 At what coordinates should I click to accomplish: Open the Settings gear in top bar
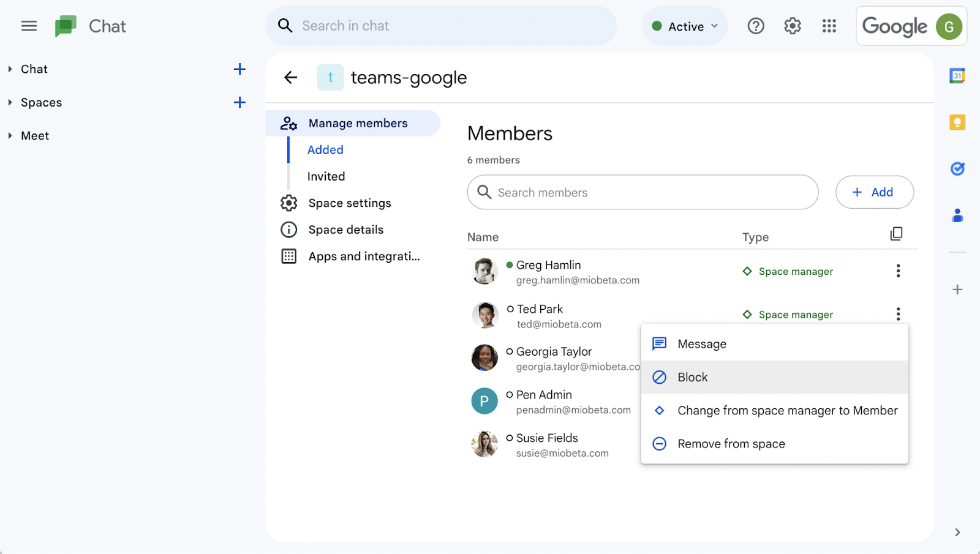click(x=793, y=26)
